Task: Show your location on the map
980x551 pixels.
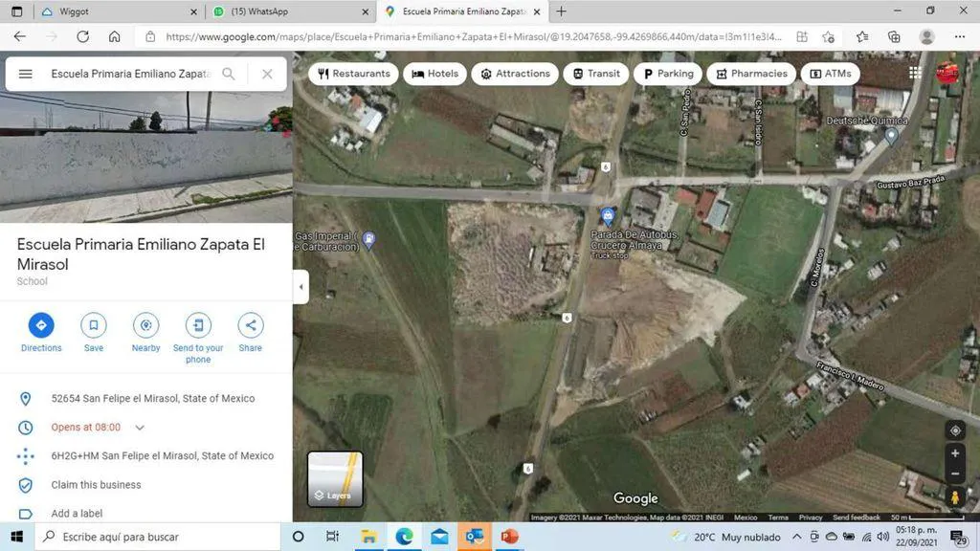Action: 955,430
